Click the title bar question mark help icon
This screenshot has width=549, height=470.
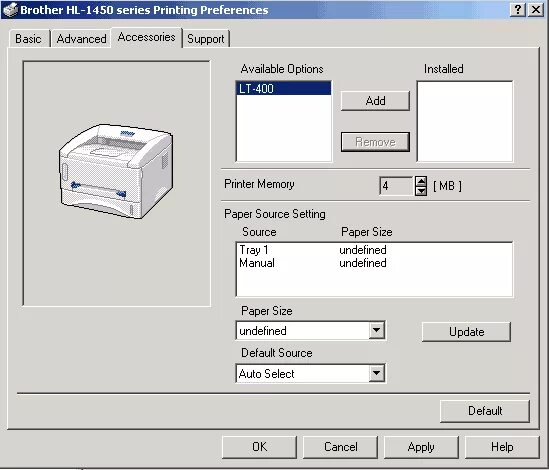[518, 9]
